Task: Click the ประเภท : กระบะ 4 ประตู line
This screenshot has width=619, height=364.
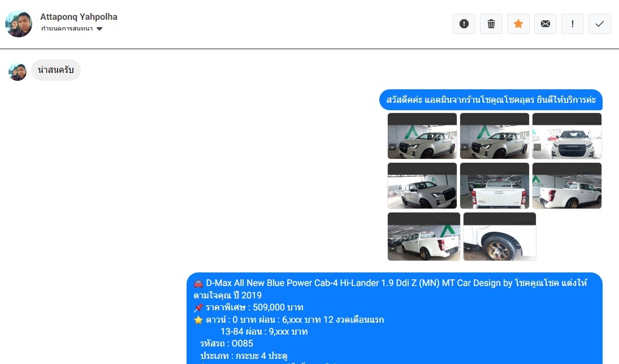Action: (244, 356)
